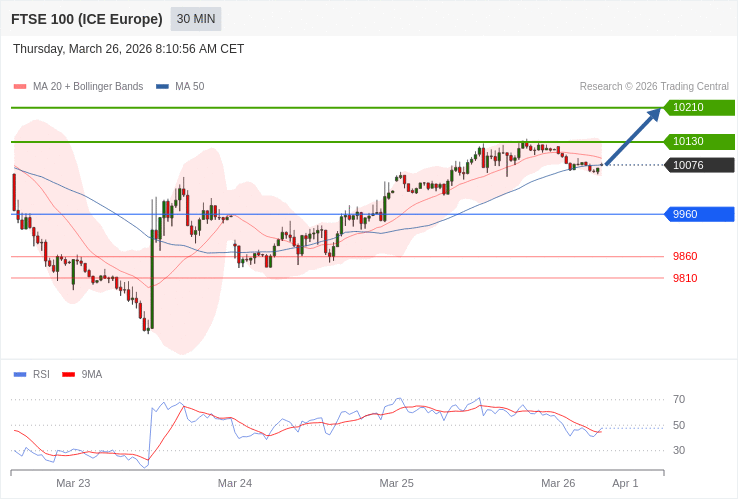Viewport: 738px width, 500px height.
Task: Click the blue upward forecast arrow
Action: (x=633, y=136)
